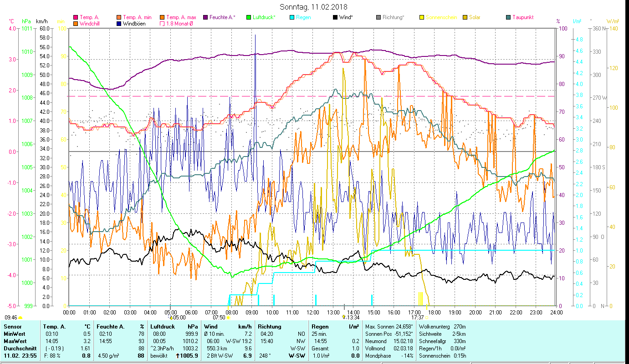Click the Mondphase entry
This screenshot has width=629, height=364.
(x=388, y=356)
